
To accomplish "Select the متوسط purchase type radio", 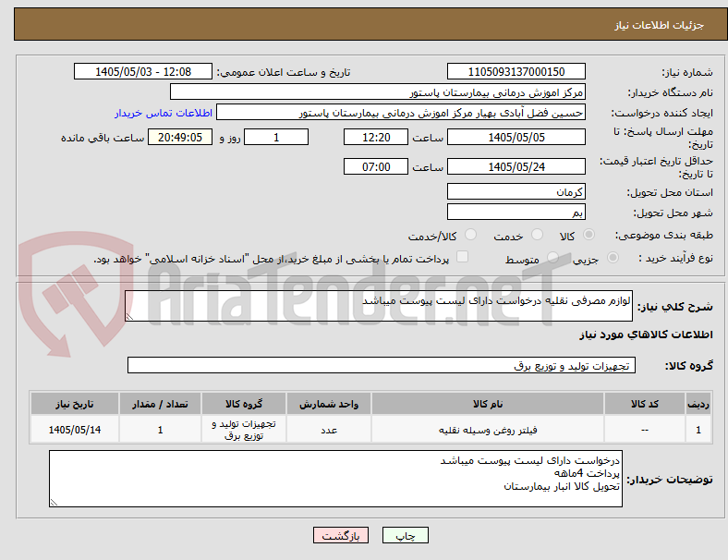I will click(552, 257).
